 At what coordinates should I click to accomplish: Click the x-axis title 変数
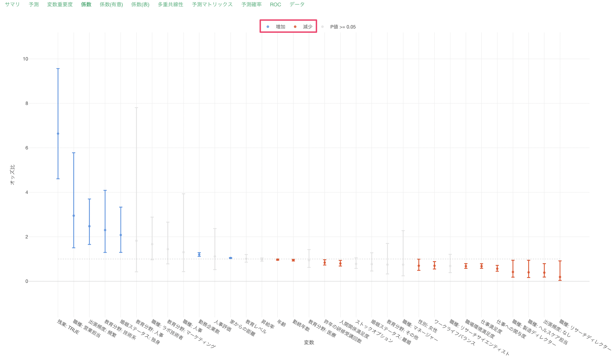(x=309, y=342)
